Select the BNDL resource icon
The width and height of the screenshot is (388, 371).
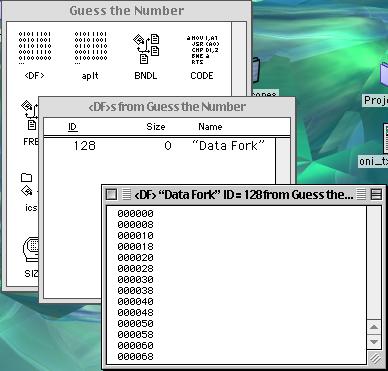146,49
